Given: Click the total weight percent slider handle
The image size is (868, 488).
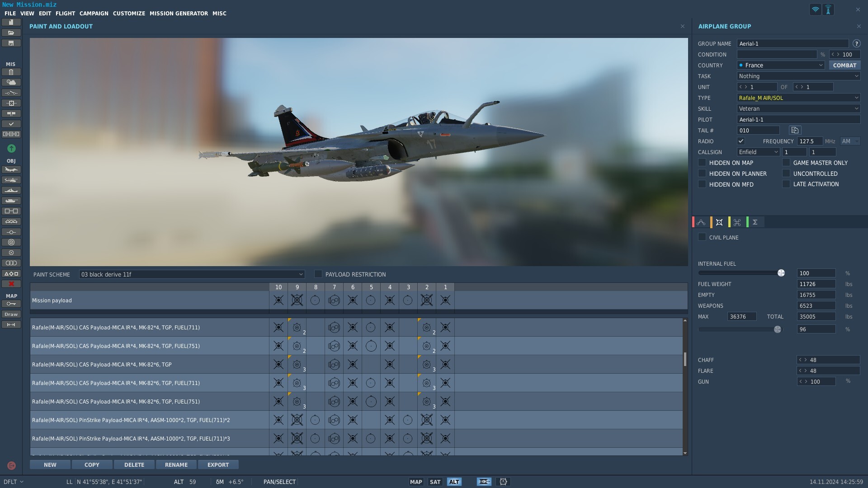Looking at the screenshot, I should tap(777, 329).
